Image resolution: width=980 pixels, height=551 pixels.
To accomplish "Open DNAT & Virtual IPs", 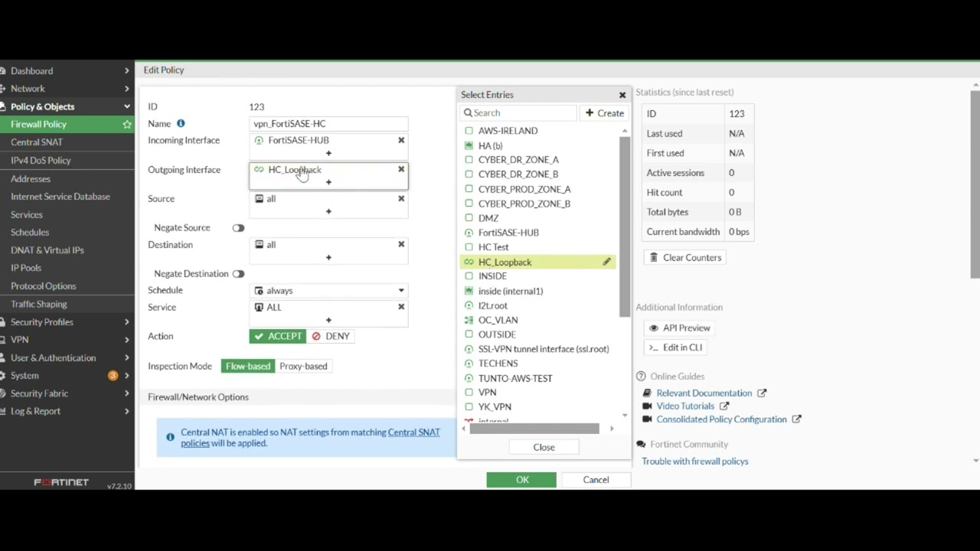I will [x=47, y=250].
